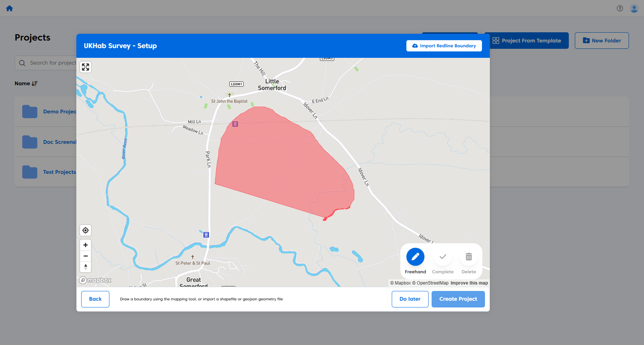Delete the drawn boundary with the trash icon

point(469,257)
